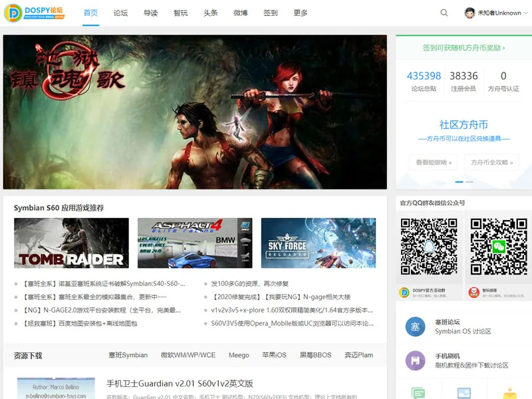This screenshot has height=399, width=532.
Task: Click the 方舟币全攻略 button
Action: coord(491,162)
